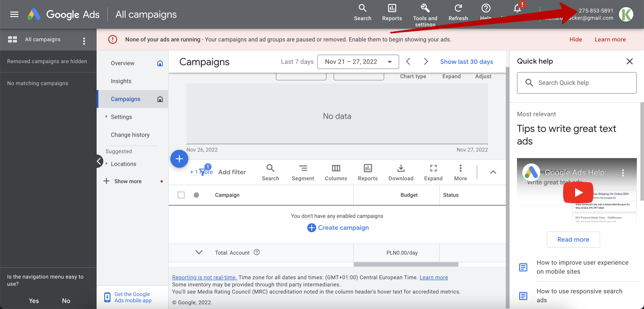Click the Quick help panel scrollbar
Screen dimensions: 644x309
[x=642, y=151]
